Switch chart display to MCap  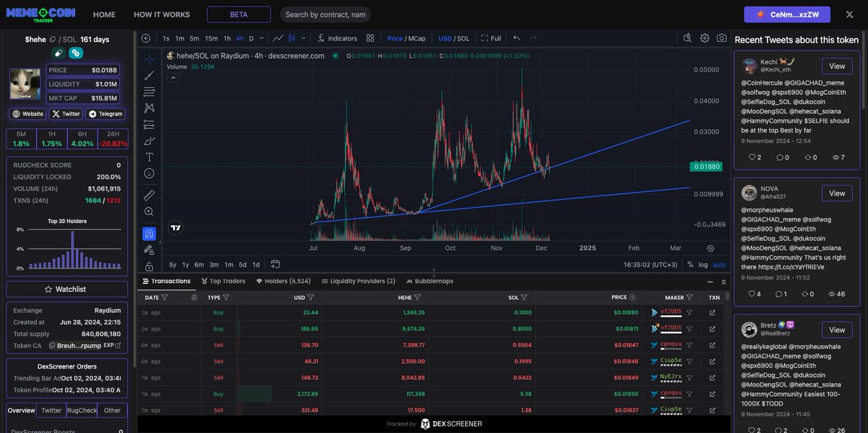click(x=417, y=38)
